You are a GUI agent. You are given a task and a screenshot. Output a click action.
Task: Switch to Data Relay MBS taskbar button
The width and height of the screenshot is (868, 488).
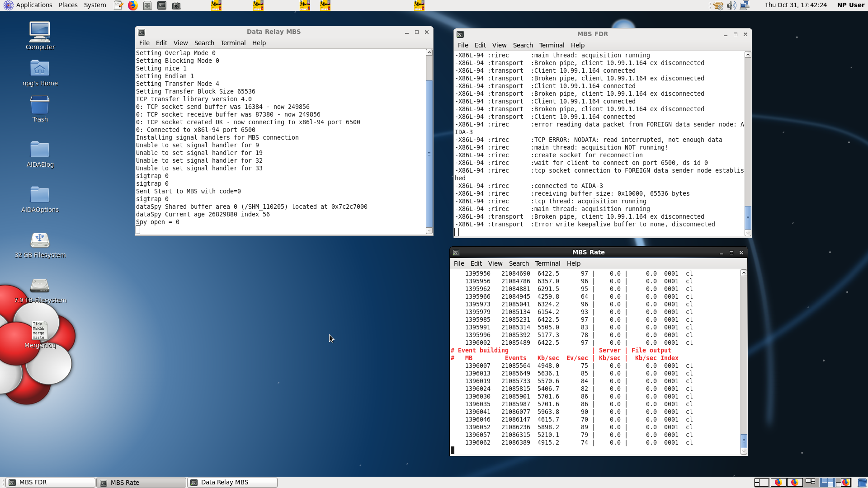point(232,482)
